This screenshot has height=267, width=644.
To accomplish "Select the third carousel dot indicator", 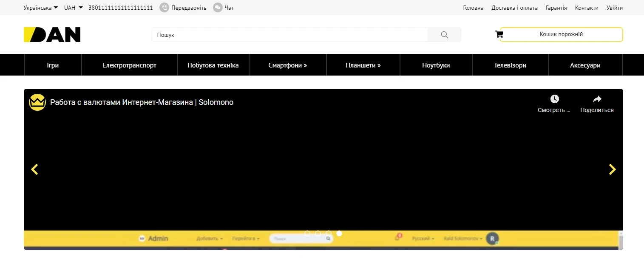I will click(329, 233).
